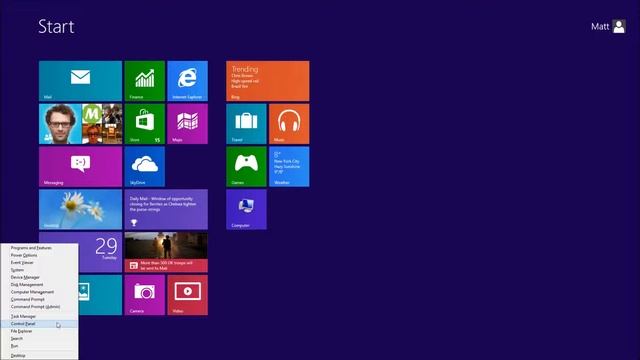The image size is (640, 360).
Task: Choose Desktop at the menu bottom
Action: 39,356
